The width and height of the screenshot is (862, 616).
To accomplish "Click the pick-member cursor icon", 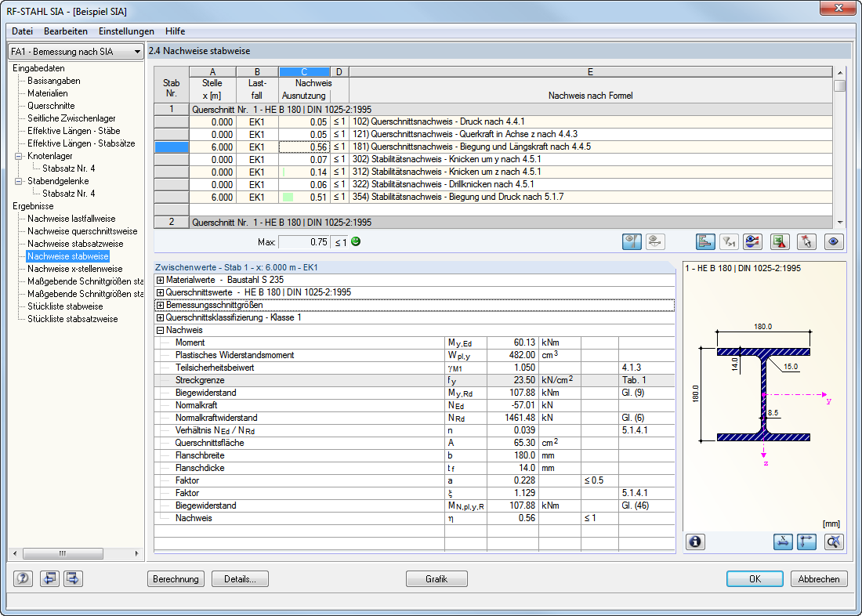I will [806, 242].
